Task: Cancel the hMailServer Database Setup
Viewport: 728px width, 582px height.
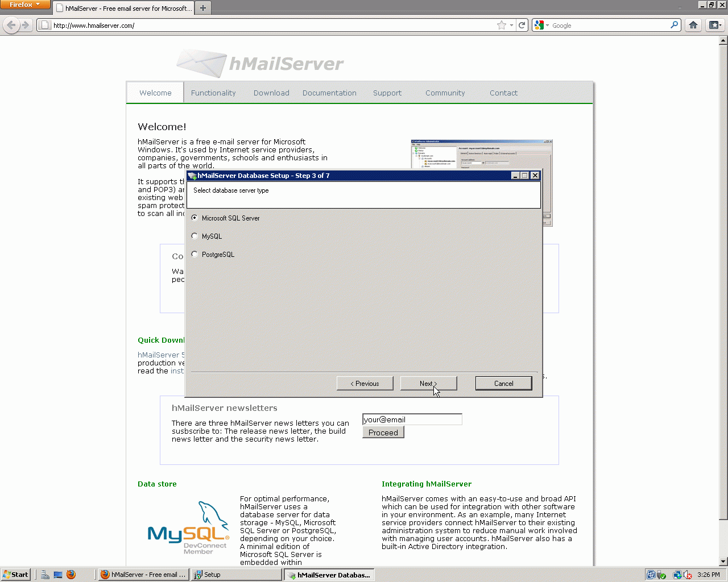Action: coord(503,384)
